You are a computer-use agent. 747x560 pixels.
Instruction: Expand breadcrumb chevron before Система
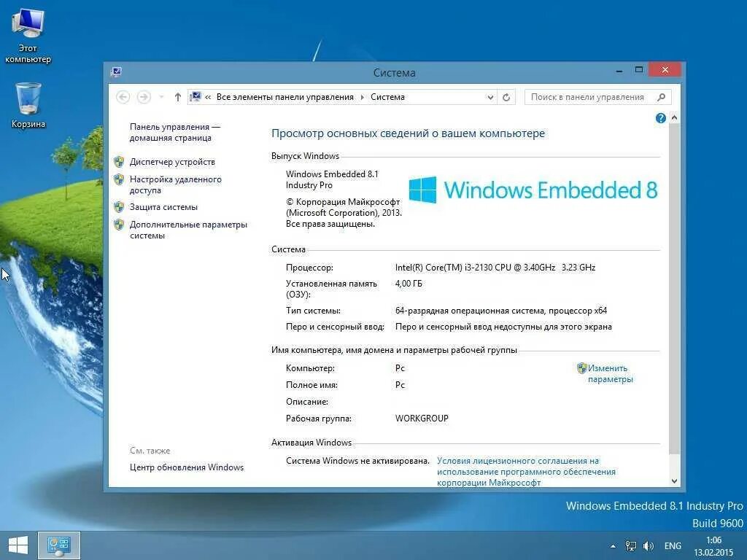362,97
